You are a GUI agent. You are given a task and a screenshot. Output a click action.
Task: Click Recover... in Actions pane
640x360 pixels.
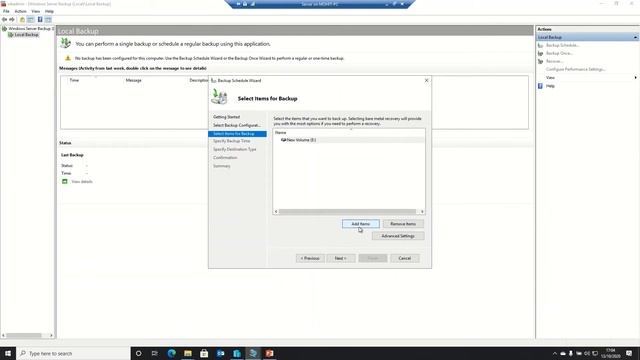tap(554, 61)
